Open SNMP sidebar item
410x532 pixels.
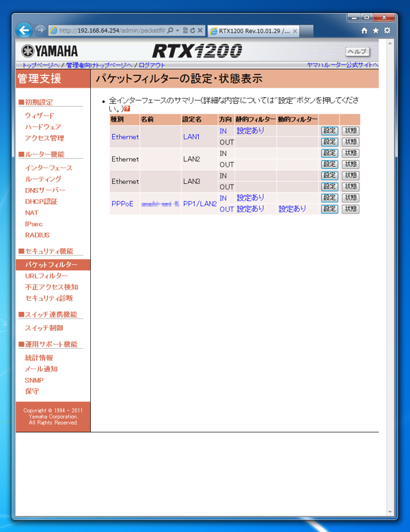(x=34, y=380)
